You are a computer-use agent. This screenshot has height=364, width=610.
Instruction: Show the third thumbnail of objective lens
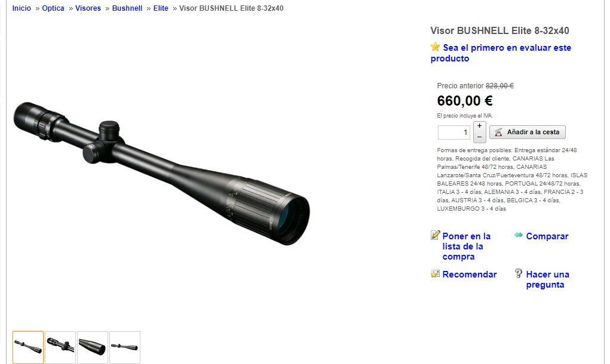tap(93, 347)
